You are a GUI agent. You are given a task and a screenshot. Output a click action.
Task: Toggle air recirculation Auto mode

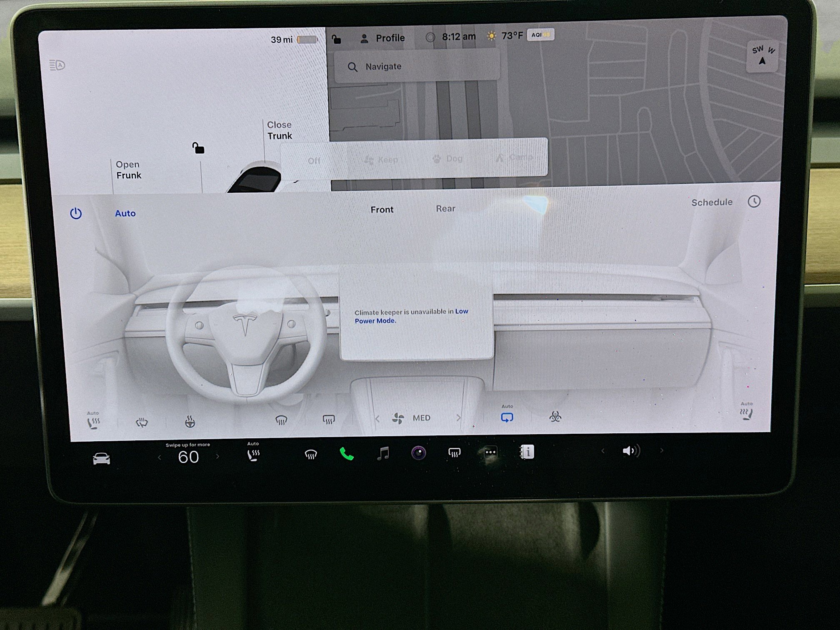507,417
